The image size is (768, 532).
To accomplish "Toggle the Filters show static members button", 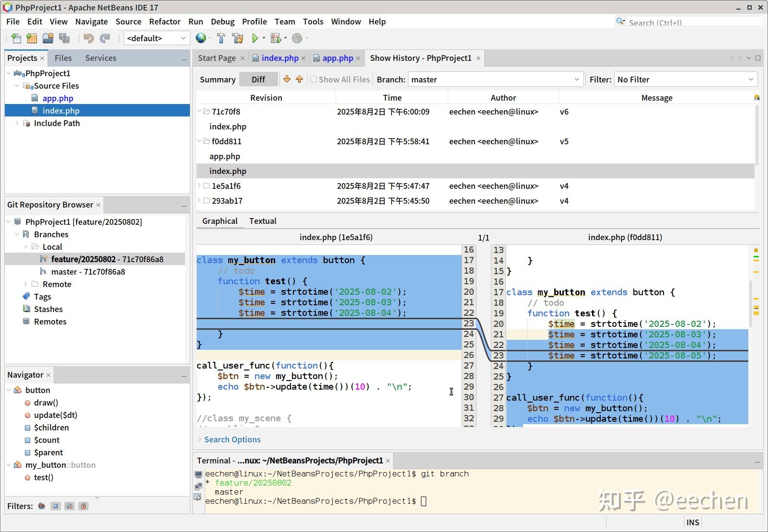I will coord(70,506).
